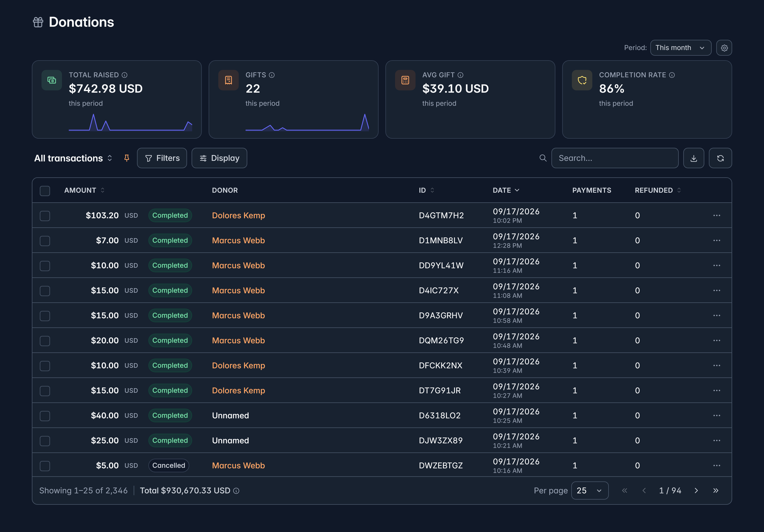Screen dimensions: 764x532
Task: Sort by the Amount column
Action: click(x=85, y=190)
